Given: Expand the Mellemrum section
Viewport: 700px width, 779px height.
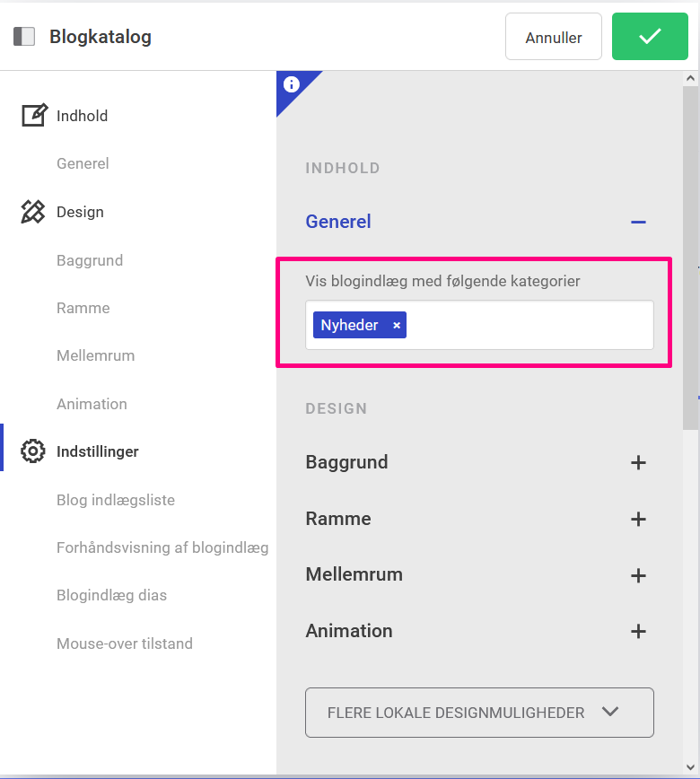Looking at the screenshot, I should click(638, 575).
